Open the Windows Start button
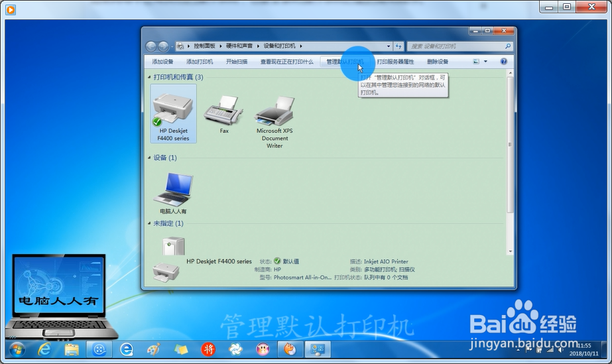Screen dimensions: 612x364 click(17, 349)
